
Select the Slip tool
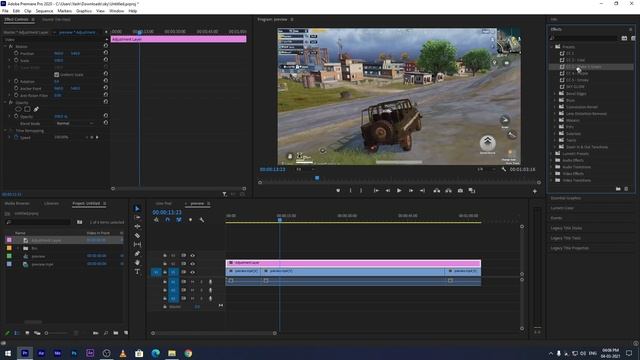tap(137, 244)
